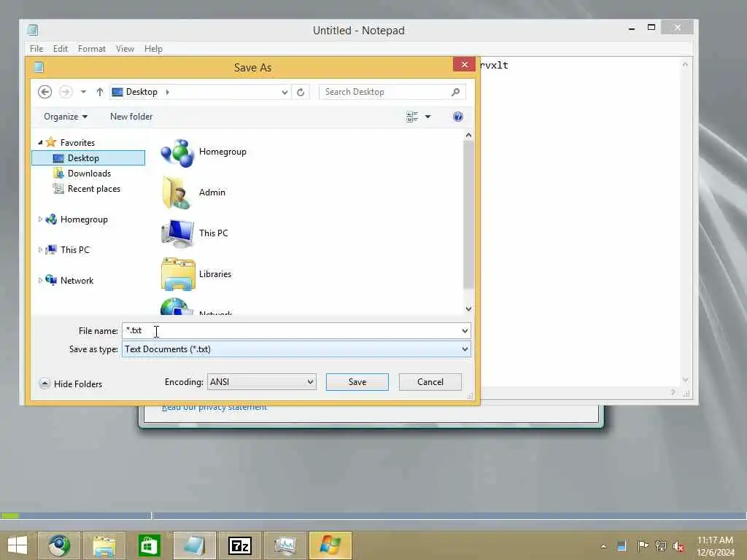Close the Save As dialog
This screenshot has width=747, height=560.
point(465,64)
